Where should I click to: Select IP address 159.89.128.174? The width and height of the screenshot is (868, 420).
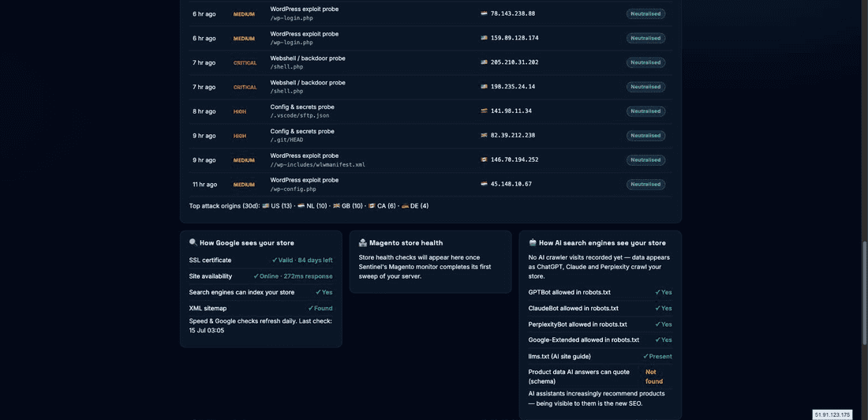[x=514, y=38]
